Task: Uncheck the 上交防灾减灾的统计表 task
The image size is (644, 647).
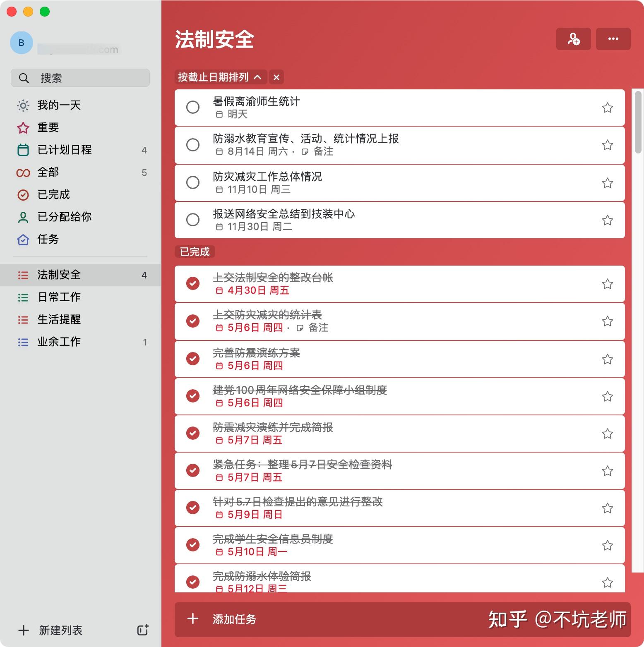Action: (x=193, y=321)
